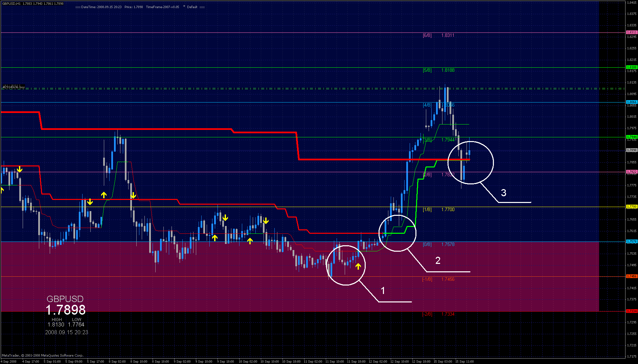This screenshot has height=364, width=638.
Task: Select the 1.8015 price scale value
Action: [x=632, y=117]
